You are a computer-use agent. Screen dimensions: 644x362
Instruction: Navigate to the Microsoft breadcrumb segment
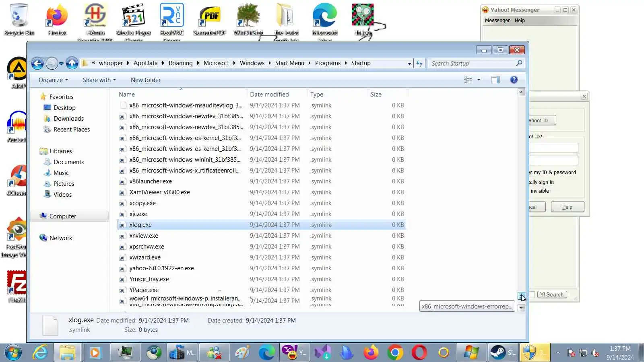(x=216, y=63)
